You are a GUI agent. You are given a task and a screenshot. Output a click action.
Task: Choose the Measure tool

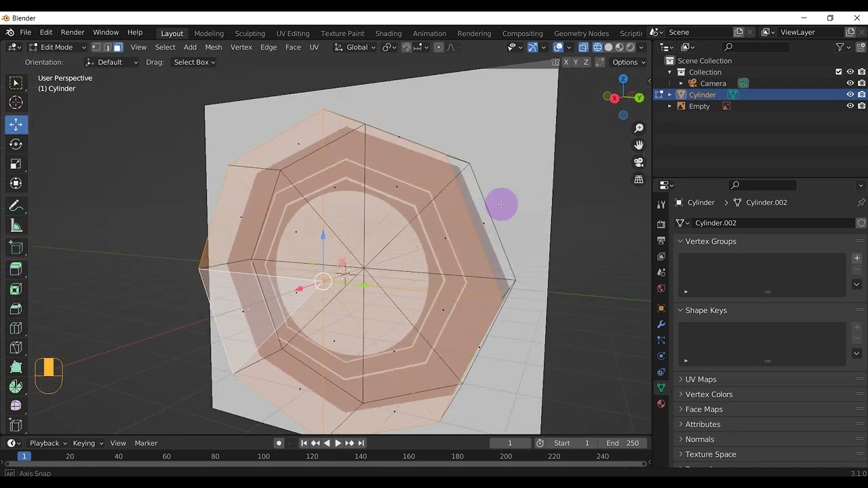16,226
